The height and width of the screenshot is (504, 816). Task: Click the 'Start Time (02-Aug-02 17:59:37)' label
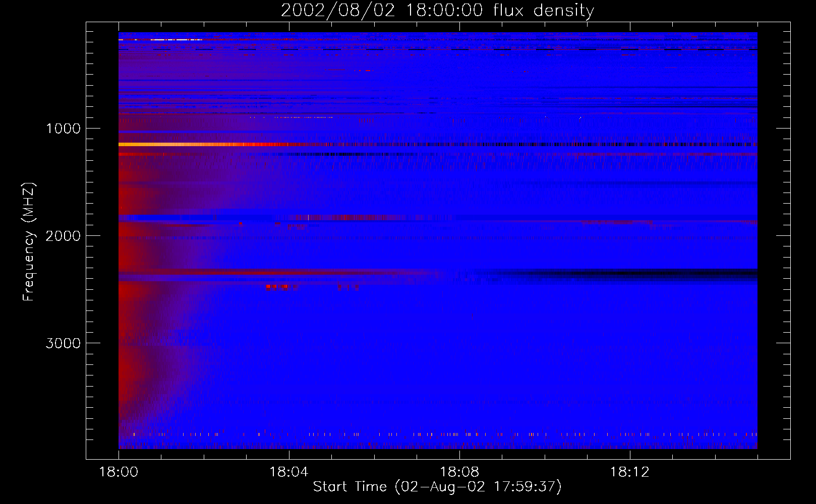(437, 487)
